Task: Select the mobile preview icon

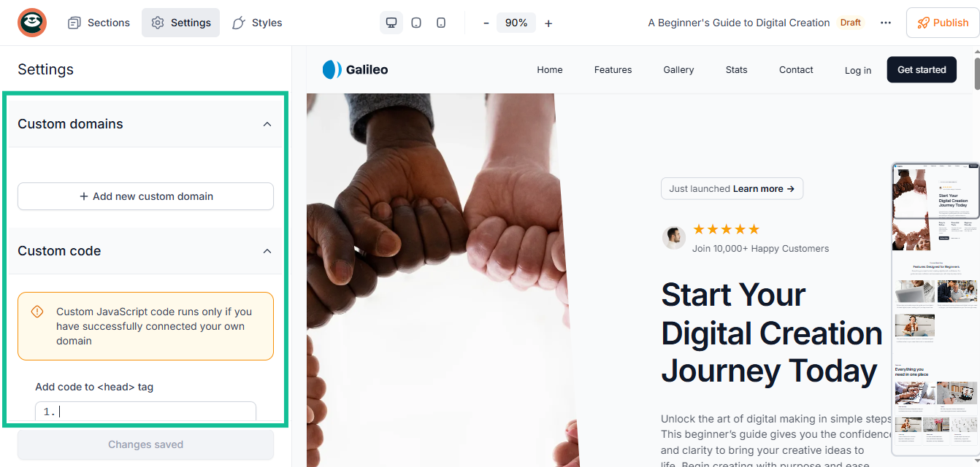Action: 440,23
